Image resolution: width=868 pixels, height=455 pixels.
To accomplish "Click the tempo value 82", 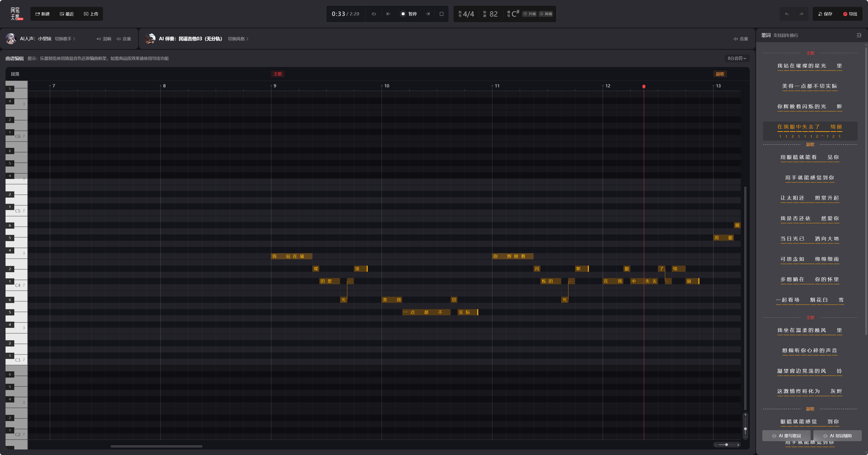I will [x=493, y=14].
